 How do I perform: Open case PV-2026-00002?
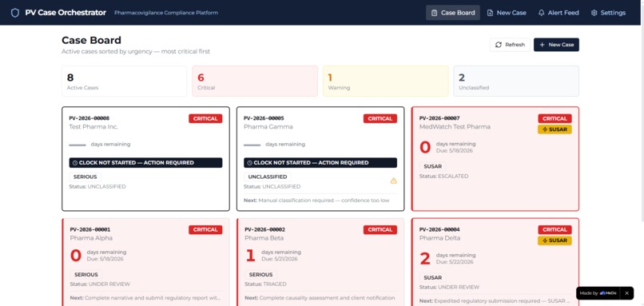pos(320,262)
